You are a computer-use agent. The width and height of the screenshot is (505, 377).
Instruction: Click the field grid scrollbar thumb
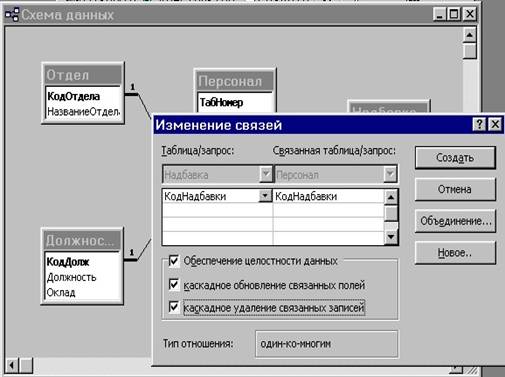[391, 213]
